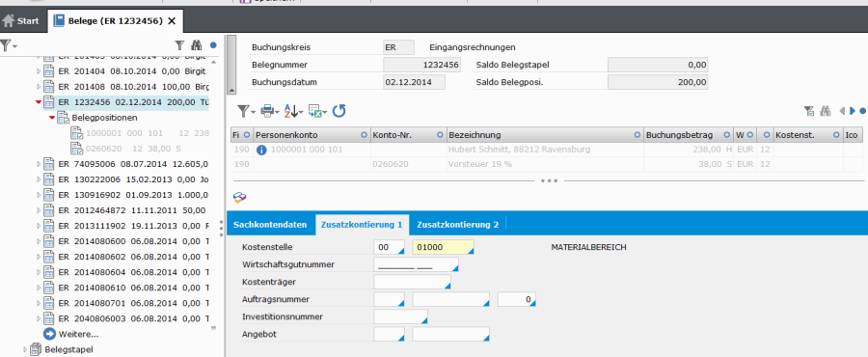This screenshot has width=868, height=357.
Task: Open the binoculars search icon in left panel
Action: tap(197, 45)
